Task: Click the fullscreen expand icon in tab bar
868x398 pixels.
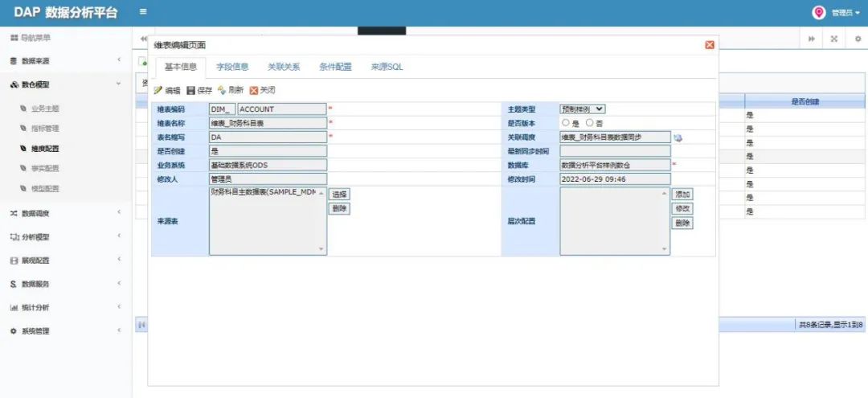Action: coord(833,39)
